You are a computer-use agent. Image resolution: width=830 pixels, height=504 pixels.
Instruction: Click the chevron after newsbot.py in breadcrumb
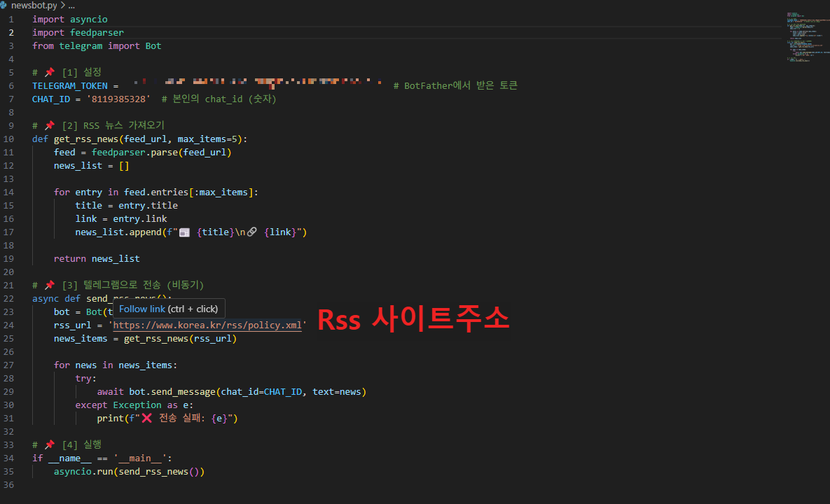coord(62,5)
